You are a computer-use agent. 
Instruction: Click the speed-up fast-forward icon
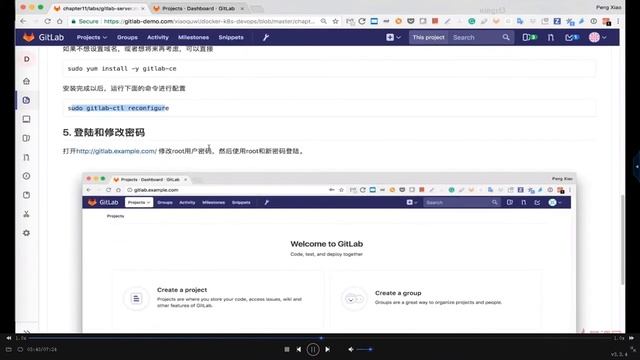631,338
